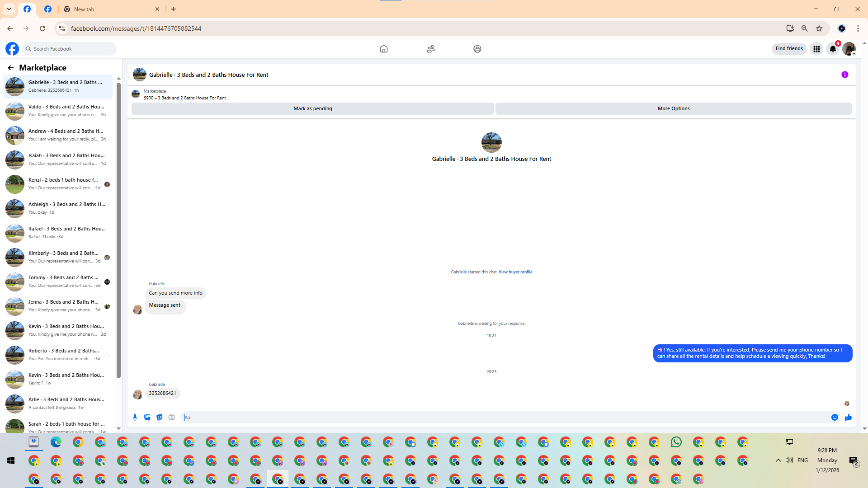Show hidden system tray icons
This screenshot has height=488, width=868.
point(778,460)
